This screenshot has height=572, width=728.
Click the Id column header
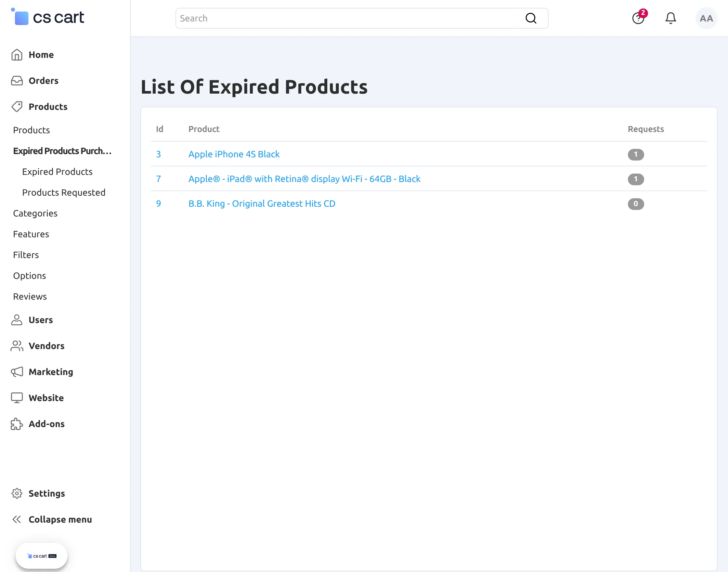point(160,129)
